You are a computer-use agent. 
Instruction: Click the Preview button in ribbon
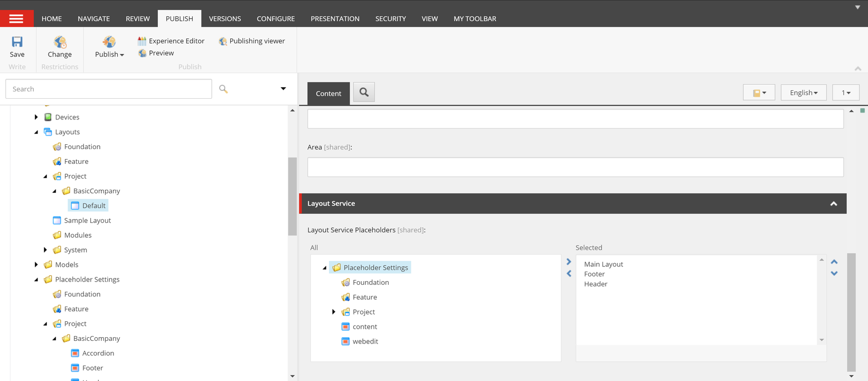[156, 53]
